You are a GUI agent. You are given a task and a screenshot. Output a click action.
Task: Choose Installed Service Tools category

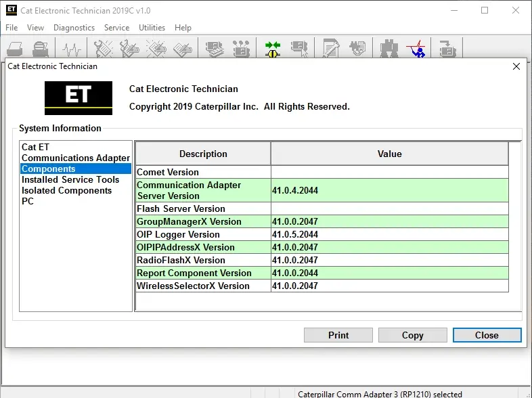70,179
